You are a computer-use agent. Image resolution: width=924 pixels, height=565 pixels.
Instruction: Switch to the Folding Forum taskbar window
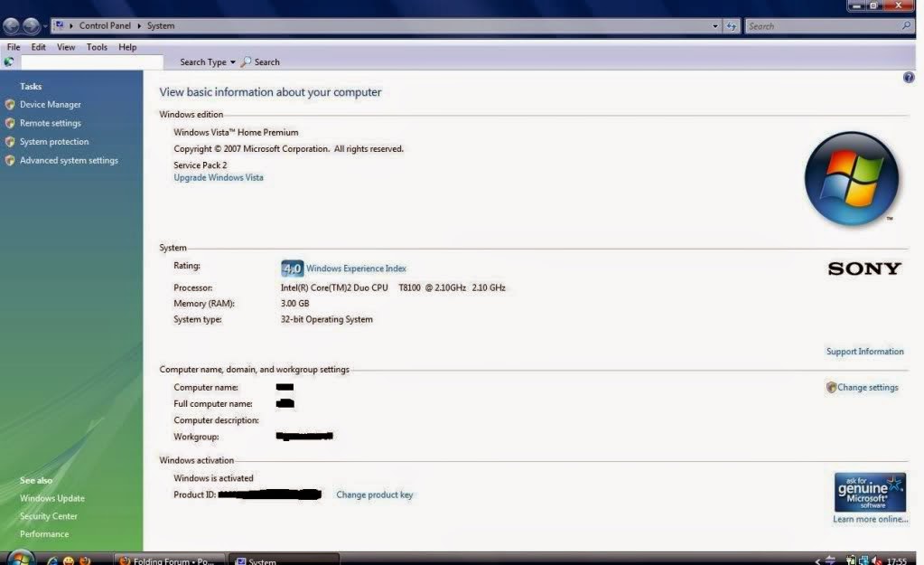tap(167, 560)
